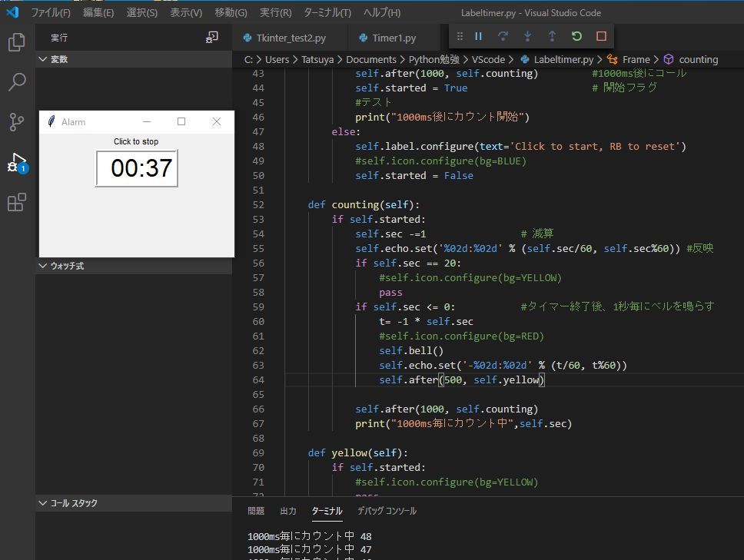The image size is (744, 560).
Task: Select the ターミナル panel tab
Action: (x=327, y=511)
